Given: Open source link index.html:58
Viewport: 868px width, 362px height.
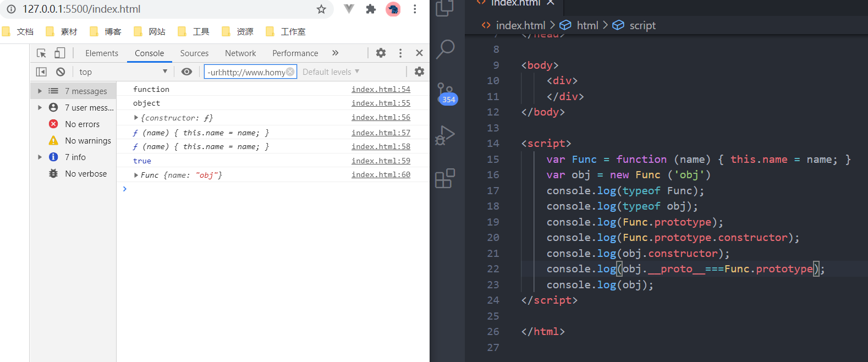Looking at the screenshot, I should click(381, 146).
